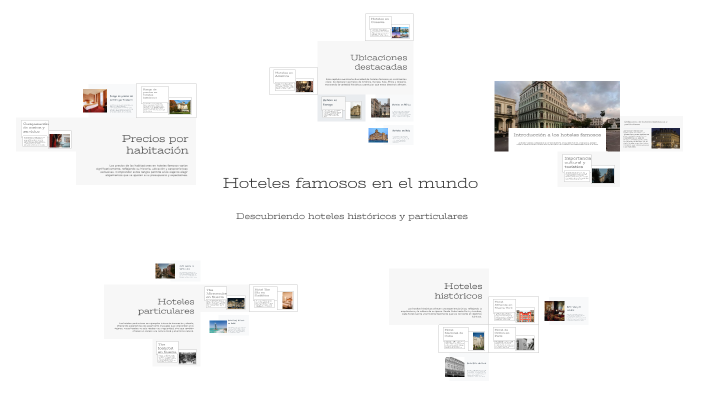This screenshot has width=704, height=396.
Task: Select description paragraph under 'Hoteles históricos'
Action: click(441, 312)
